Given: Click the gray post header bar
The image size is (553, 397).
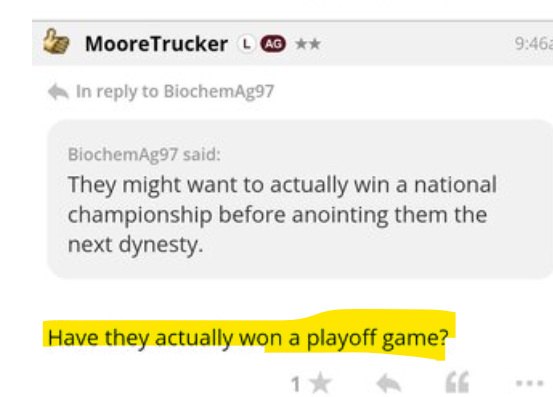Looking at the screenshot, I should pos(292,43).
